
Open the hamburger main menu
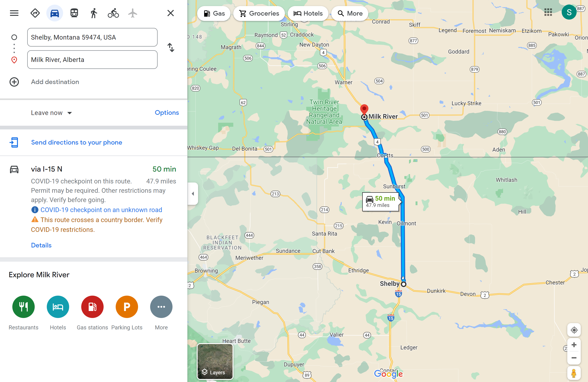coord(14,13)
